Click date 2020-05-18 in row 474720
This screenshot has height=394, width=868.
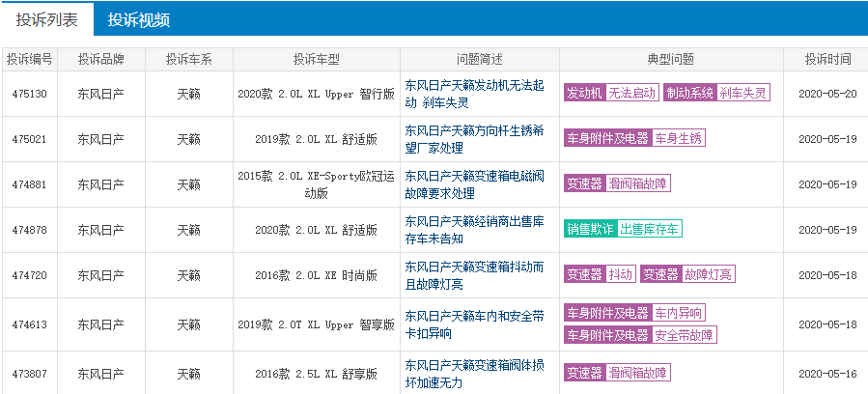[x=827, y=275]
